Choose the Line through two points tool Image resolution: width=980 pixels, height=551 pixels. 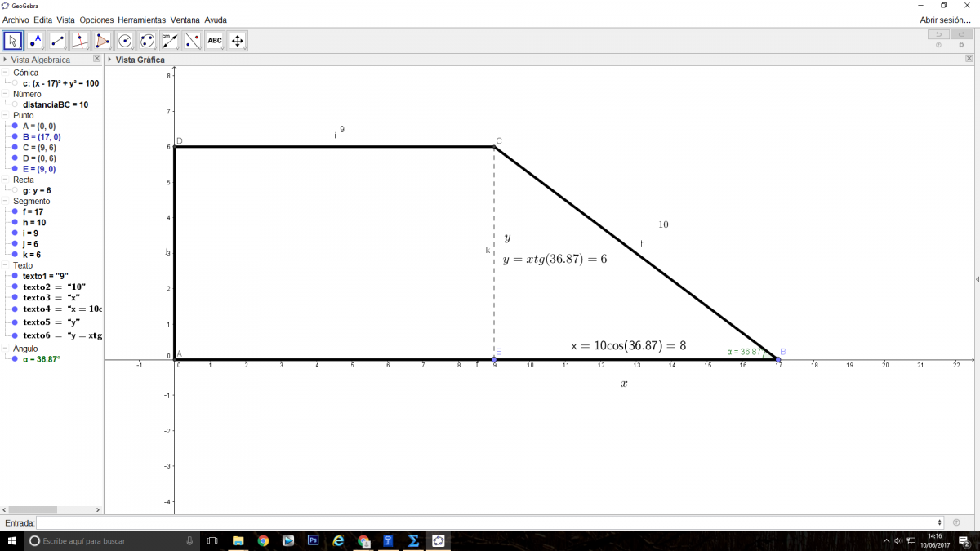(x=58, y=41)
